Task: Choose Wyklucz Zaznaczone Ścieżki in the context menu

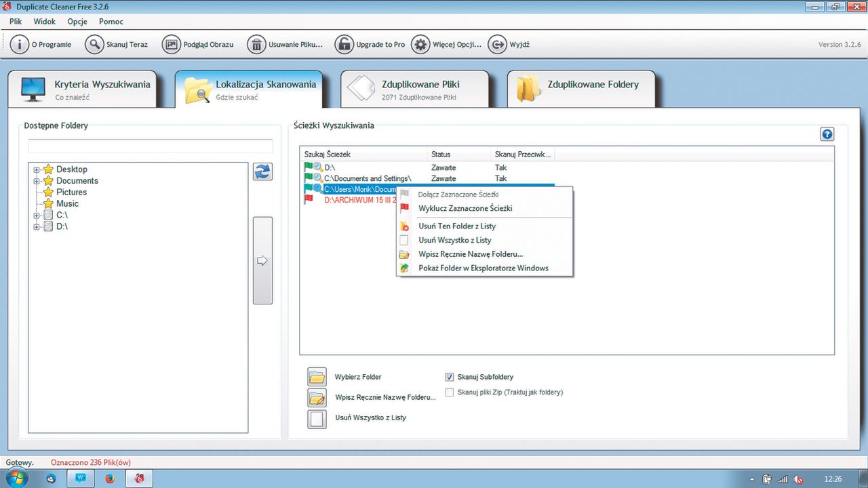Action: click(485, 209)
